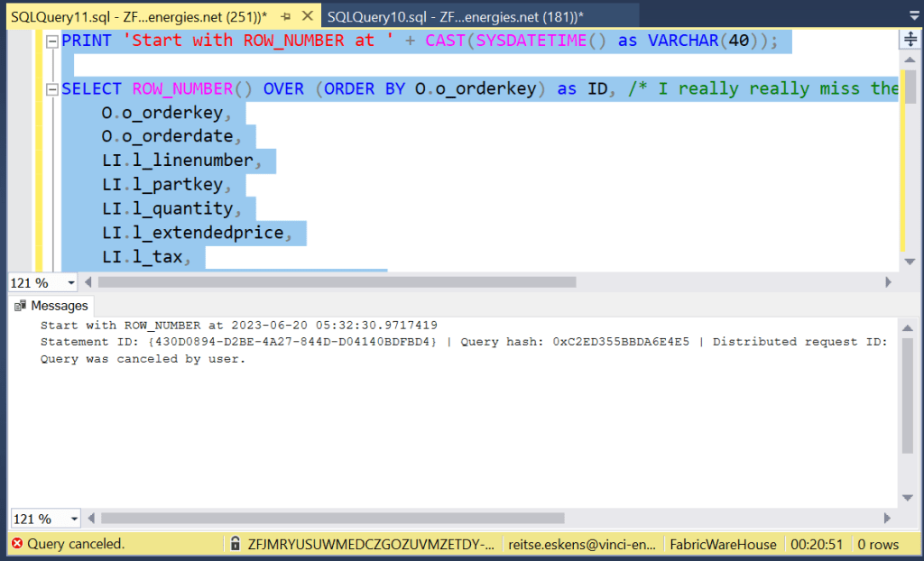Click the editor horizontal scrollbar thumb
The width and height of the screenshot is (924, 561).
(338, 282)
